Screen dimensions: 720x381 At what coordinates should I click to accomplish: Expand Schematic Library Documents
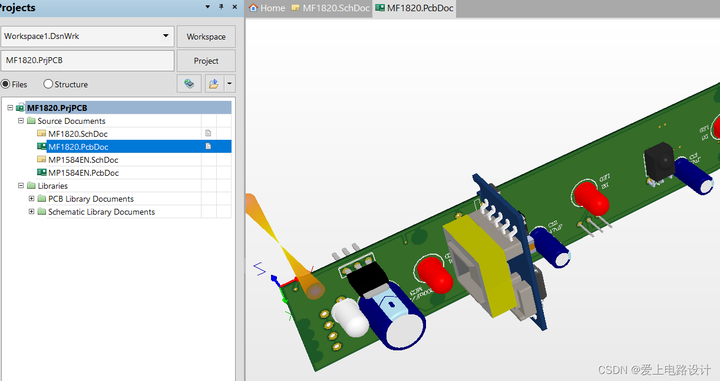click(x=31, y=211)
